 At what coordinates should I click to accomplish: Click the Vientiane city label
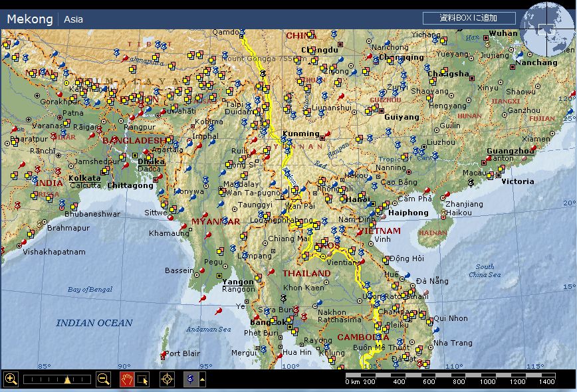[x=342, y=262]
